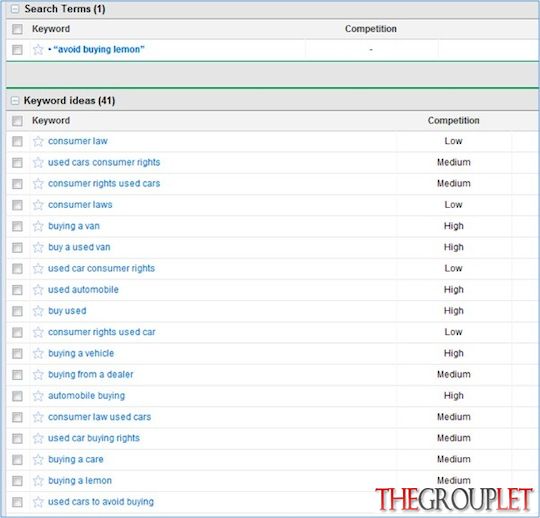Check the consumer rights used cars checkbox
This screenshot has width=540, height=518.
click(x=17, y=184)
